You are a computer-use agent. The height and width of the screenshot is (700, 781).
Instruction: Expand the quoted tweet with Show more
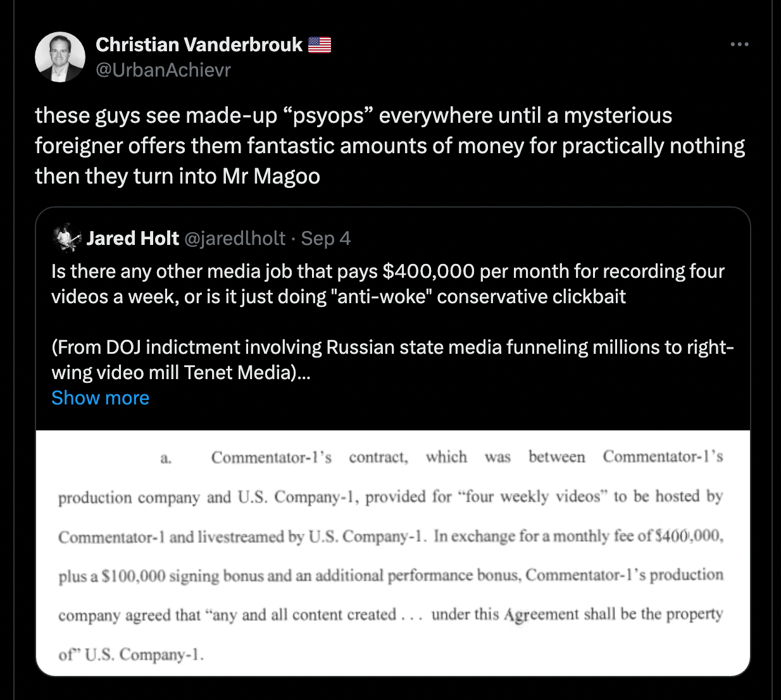pos(100,397)
